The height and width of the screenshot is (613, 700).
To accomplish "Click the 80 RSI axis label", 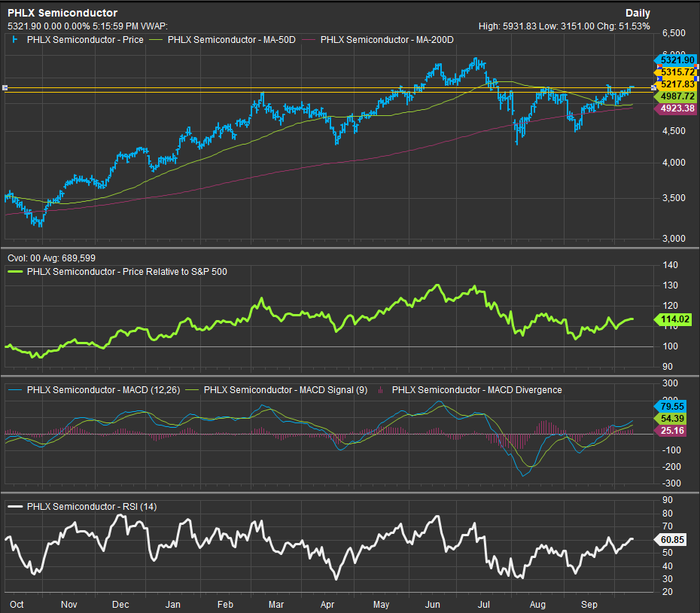I will coord(668,514).
